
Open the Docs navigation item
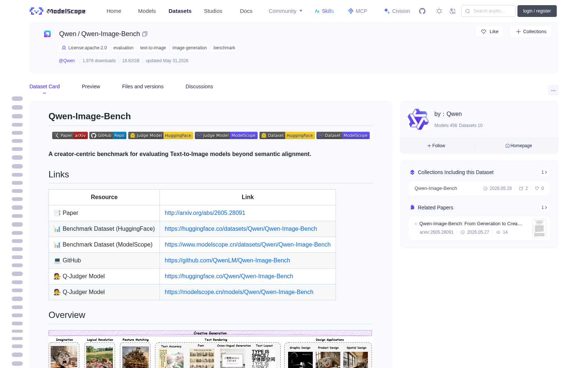246,11
